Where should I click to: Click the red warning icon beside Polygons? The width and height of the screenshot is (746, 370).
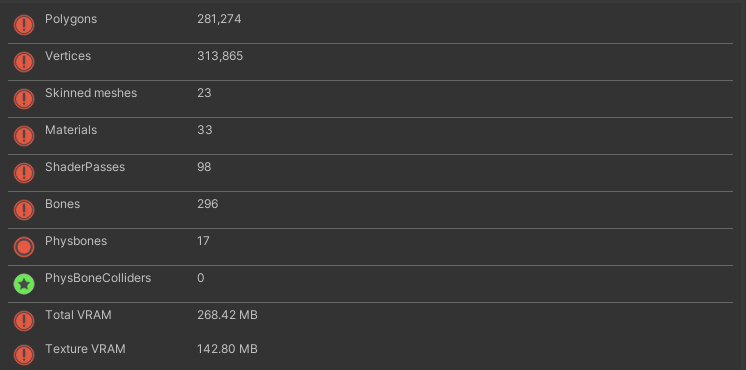tap(24, 25)
